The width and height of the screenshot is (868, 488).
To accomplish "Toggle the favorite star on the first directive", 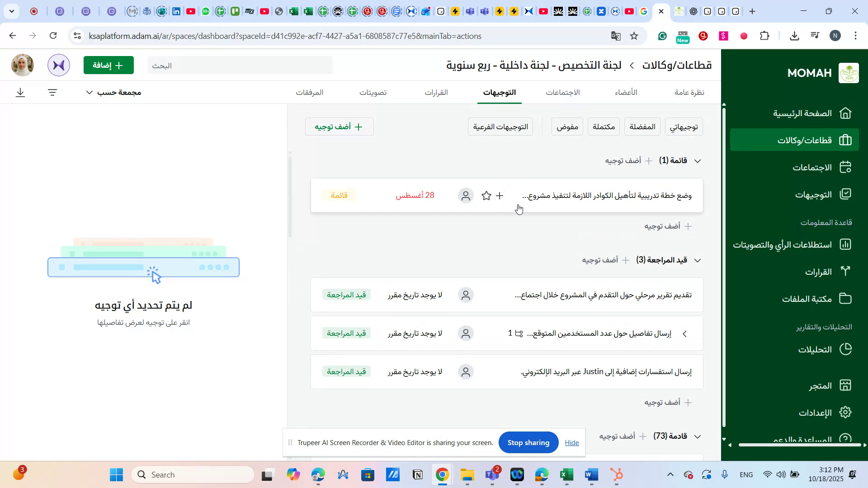I will (x=486, y=195).
